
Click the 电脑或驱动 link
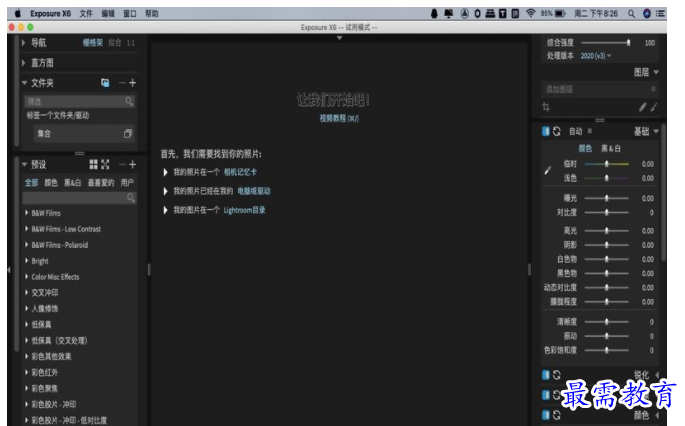coord(254,191)
